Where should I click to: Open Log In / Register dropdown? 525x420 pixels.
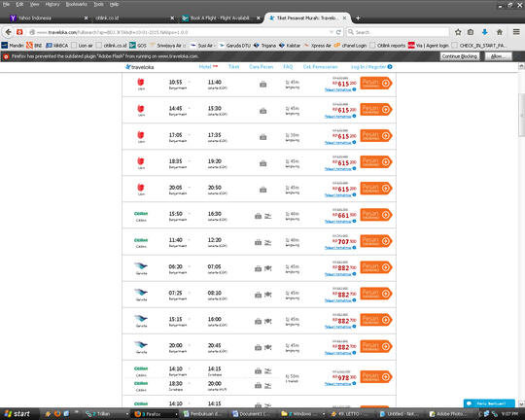(371, 67)
